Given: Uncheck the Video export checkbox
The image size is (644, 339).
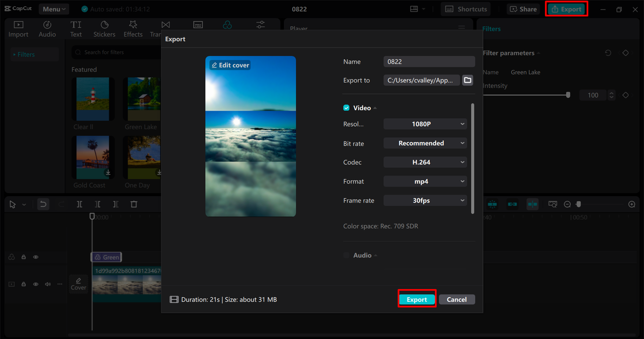Looking at the screenshot, I should [x=346, y=108].
